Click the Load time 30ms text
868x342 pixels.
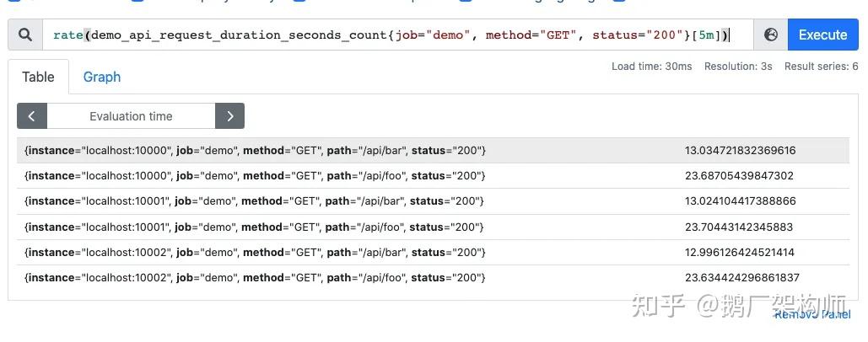(651, 67)
